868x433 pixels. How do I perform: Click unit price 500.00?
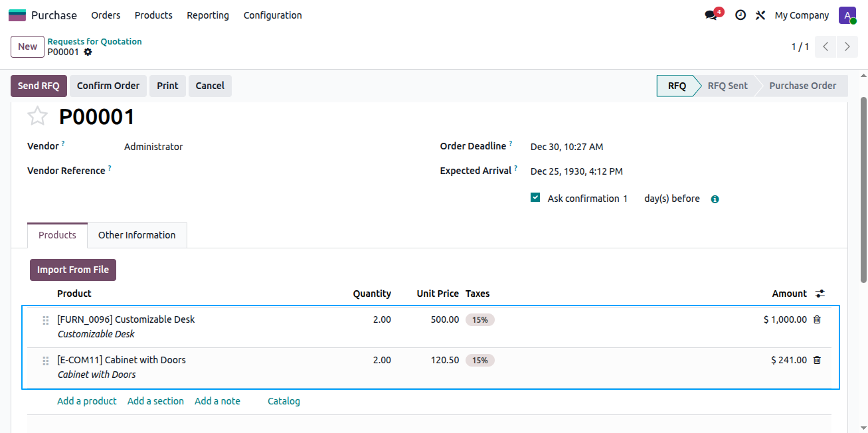tap(444, 319)
